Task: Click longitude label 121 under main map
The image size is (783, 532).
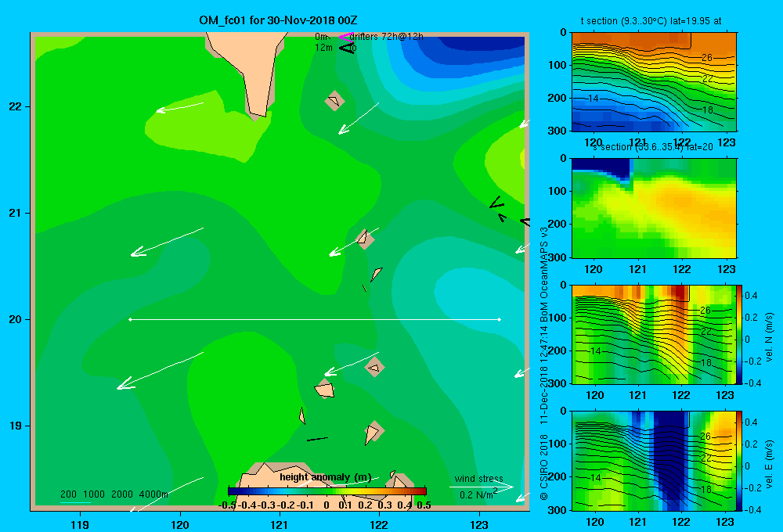Action: [280, 524]
